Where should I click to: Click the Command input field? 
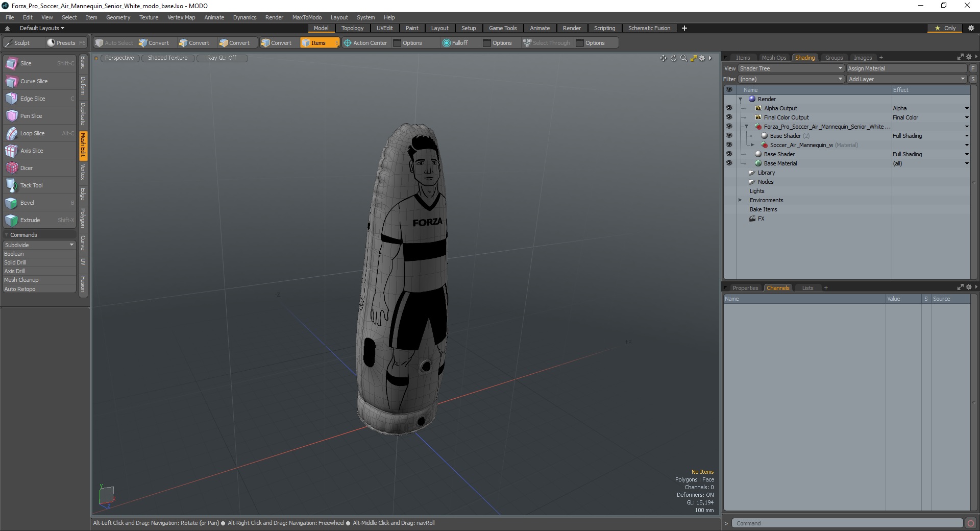847,523
